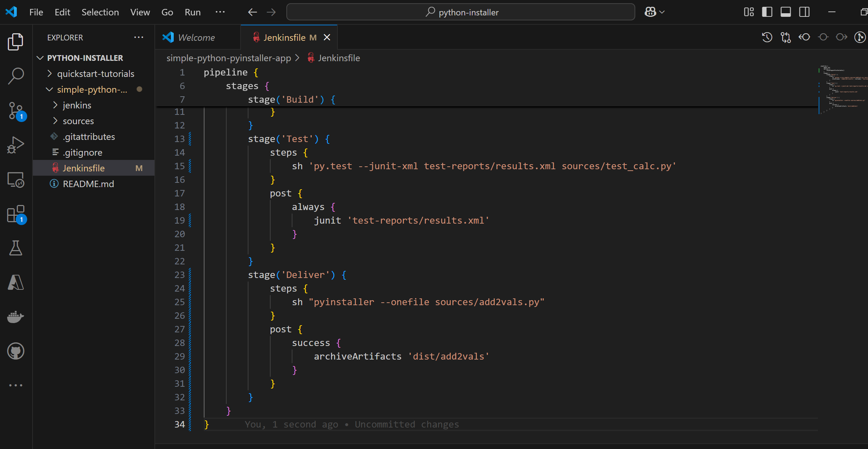Open Extensions view in activity bar
The height and width of the screenshot is (449, 868).
tap(16, 214)
